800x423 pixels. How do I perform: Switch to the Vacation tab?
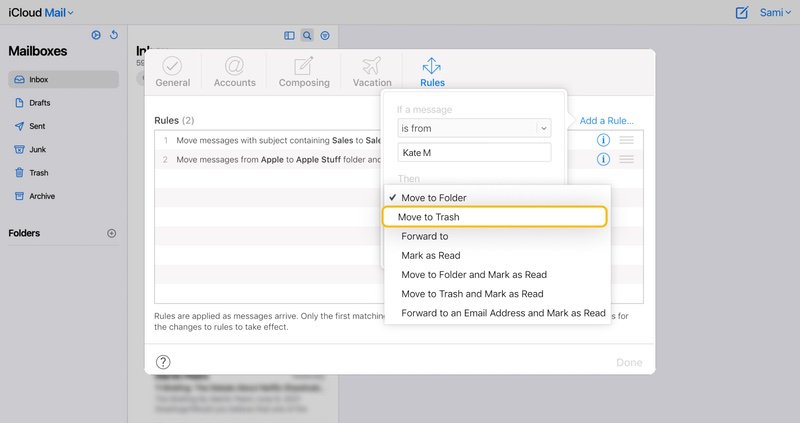372,72
